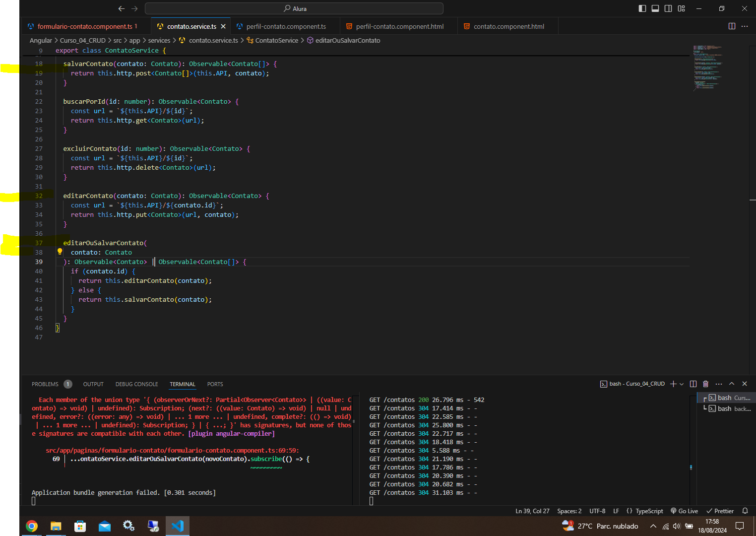
Task: Place cursor on line number 39
Action: (x=39, y=262)
